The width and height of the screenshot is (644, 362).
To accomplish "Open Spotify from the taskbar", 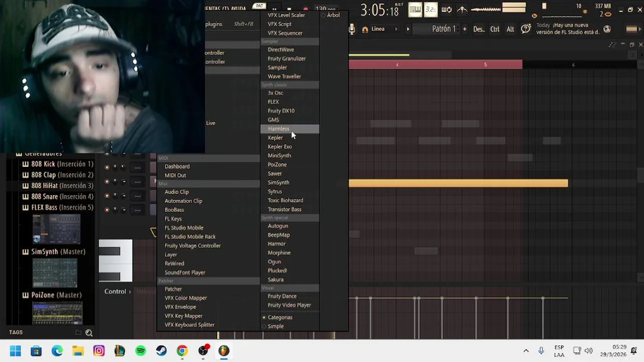I will tap(140, 351).
